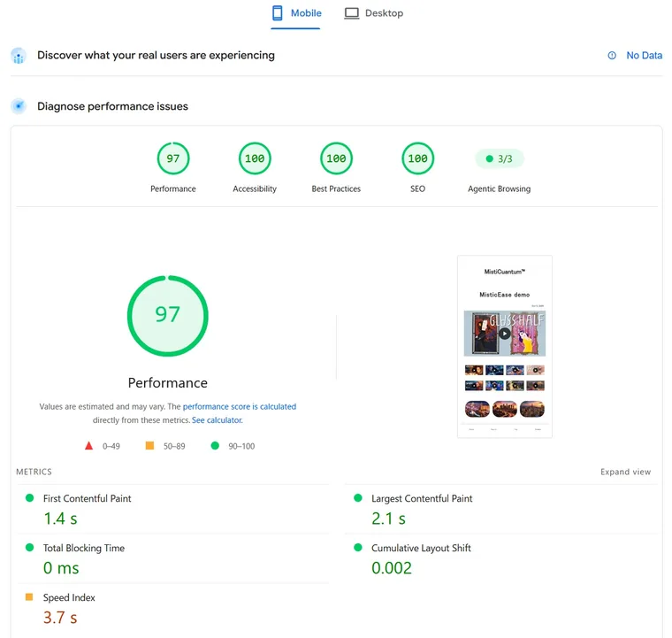Click the green dot beside Largest Contentful Paint
672x638 pixels.
pyautogui.click(x=358, y=498)
